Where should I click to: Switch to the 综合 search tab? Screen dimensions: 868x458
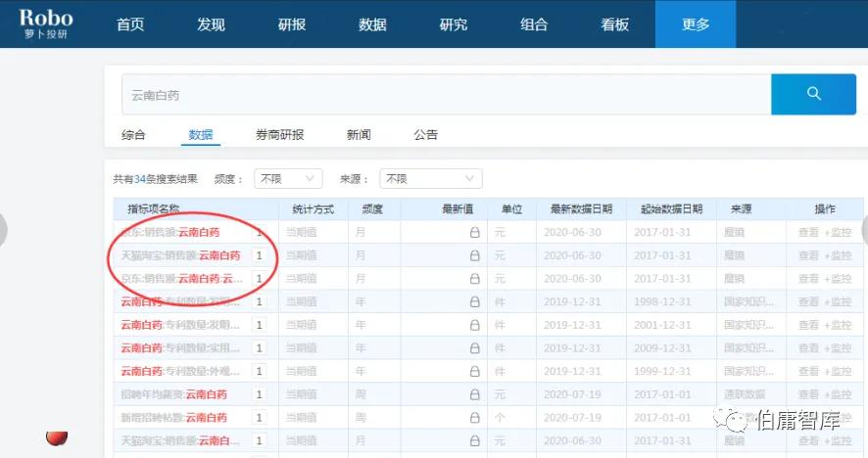(x=133, y=134)
